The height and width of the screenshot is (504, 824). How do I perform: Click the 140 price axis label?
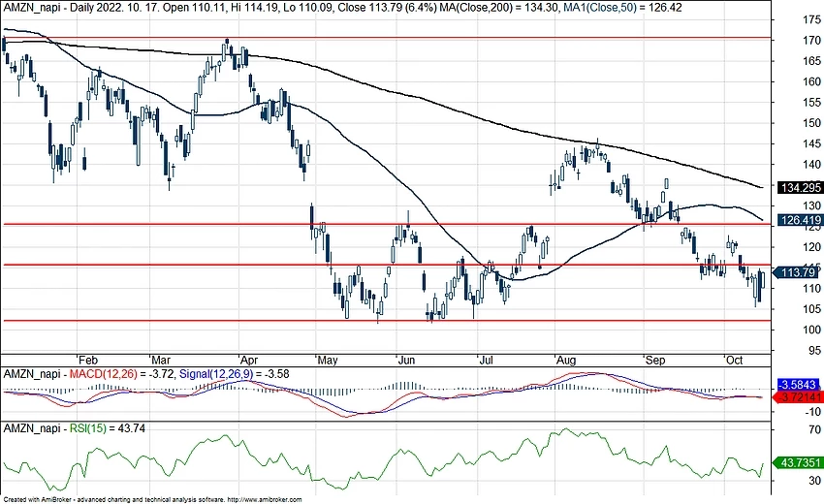[812, 165]
